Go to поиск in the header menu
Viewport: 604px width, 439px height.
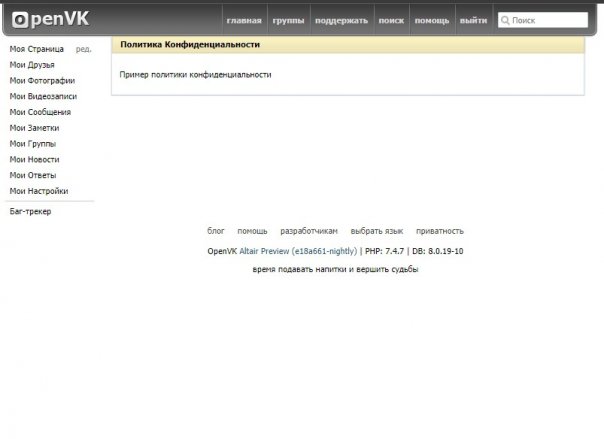[x=391, y=20]
